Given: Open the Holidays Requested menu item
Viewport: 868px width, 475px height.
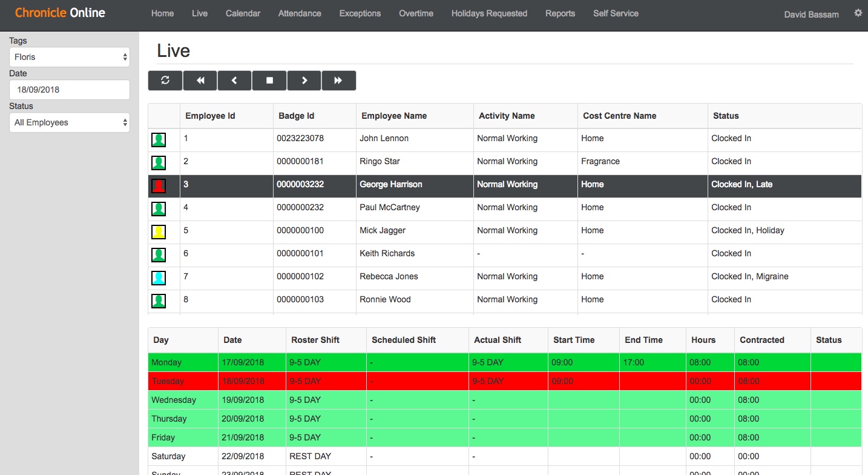Looking at the screenshot, I should pos(489,13).
